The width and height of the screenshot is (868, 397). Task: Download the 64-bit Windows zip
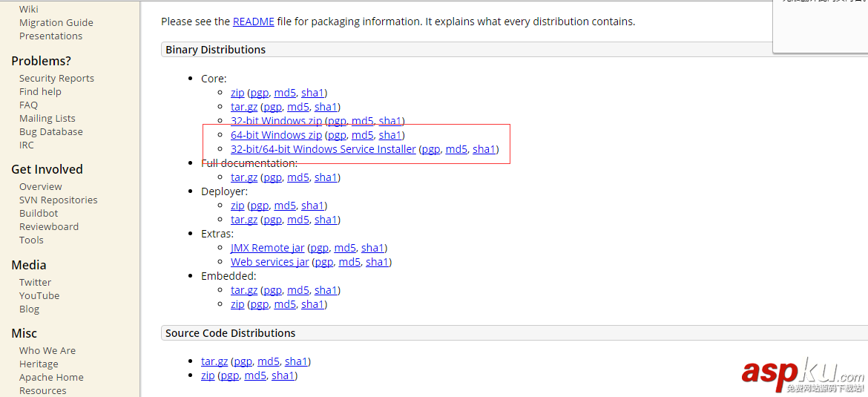276,135
